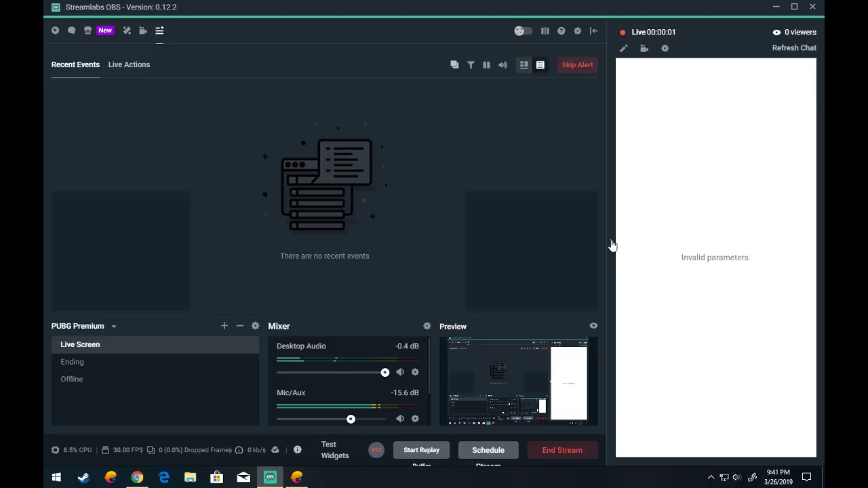Open Steam from the taskbar
This screenshot has height=488, width=868.
click(x=83, y=478)
